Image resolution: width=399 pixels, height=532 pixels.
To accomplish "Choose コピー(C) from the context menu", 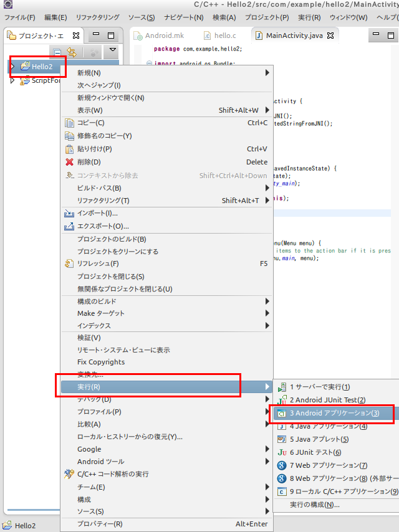I will click(90, 123).
